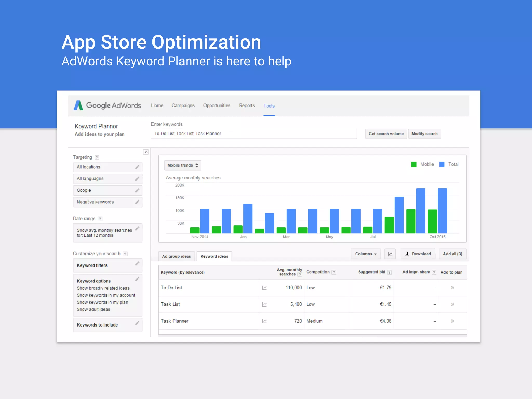Click Show adult ideas option
532x399 pixels.
point(94,309)
